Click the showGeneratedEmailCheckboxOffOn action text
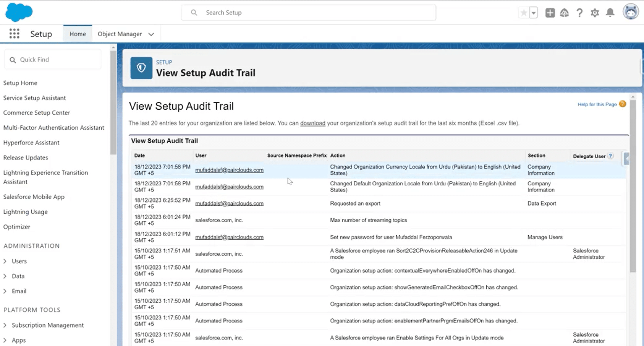Screen dimensions: 644x346 pyautogui.click(x=424, y=288)
